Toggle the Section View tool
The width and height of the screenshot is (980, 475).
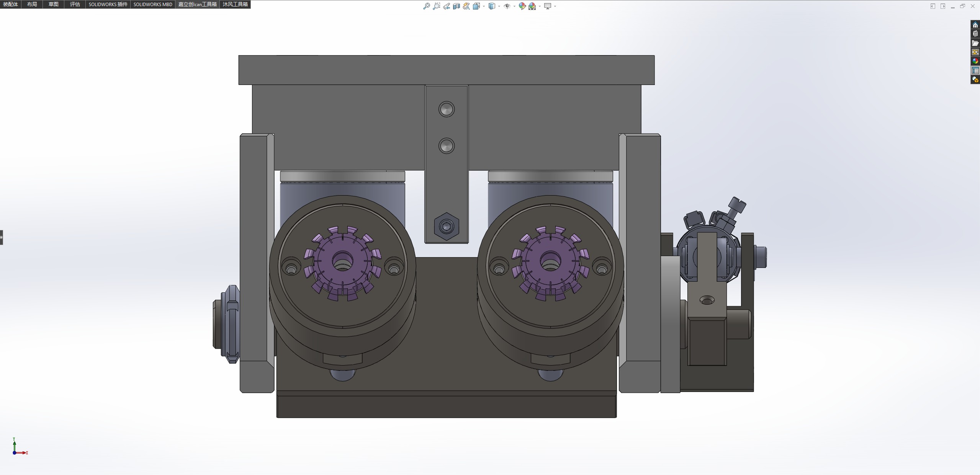456,6
